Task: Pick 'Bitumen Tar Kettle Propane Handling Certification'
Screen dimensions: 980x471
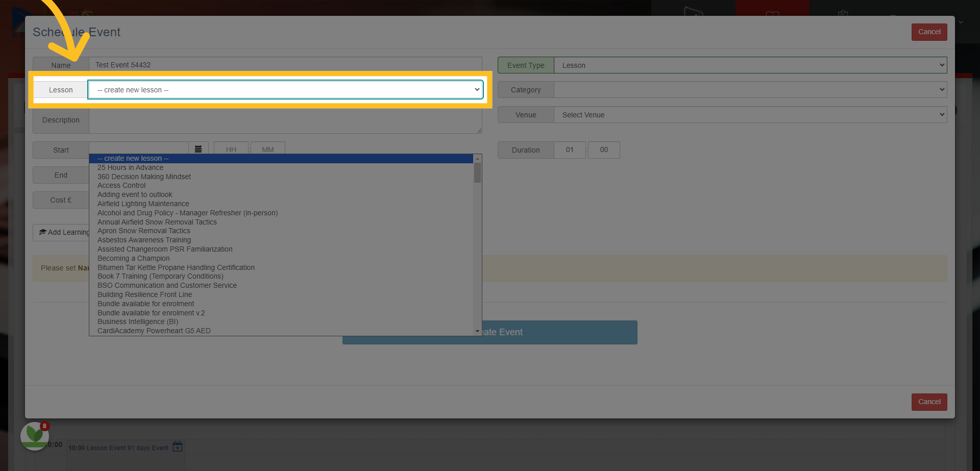Action: tap(281, 267)
